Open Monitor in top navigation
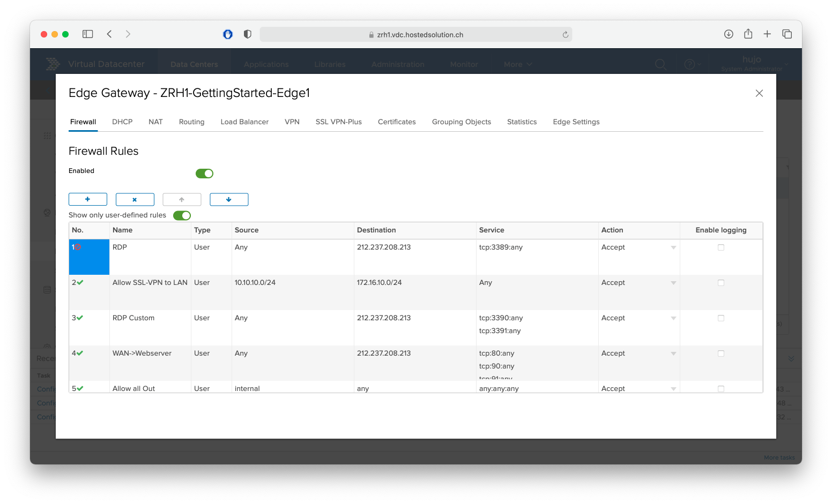 click(x=464, y=64)
